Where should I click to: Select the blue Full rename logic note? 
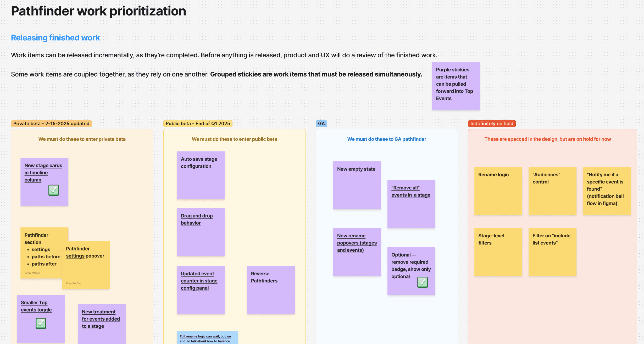tap(207, 338)
